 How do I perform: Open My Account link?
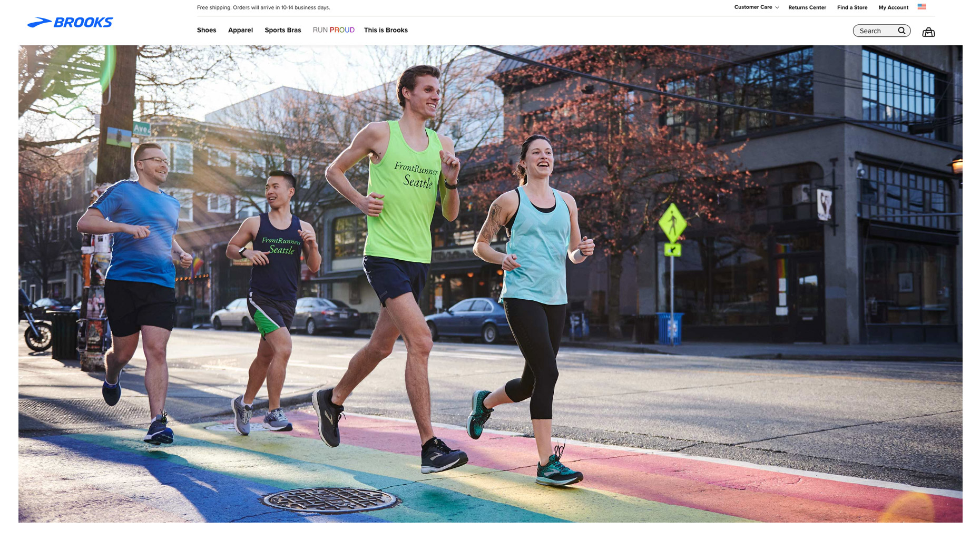[893, 7]
